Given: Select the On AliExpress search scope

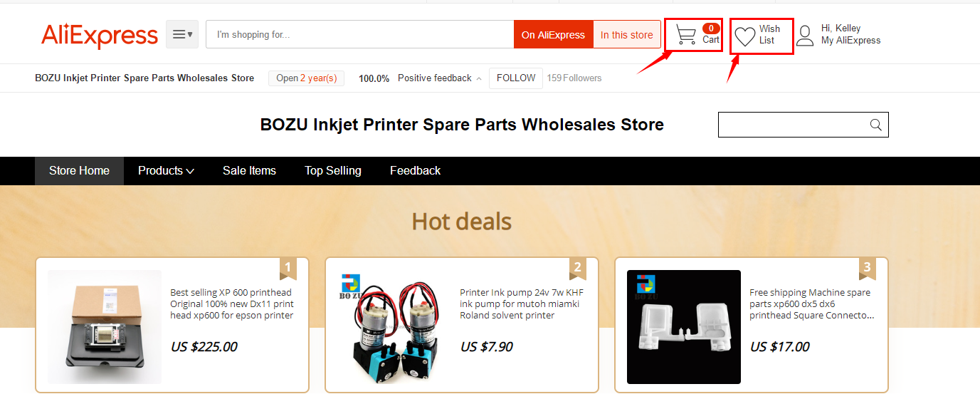Looking at the screenshot, I should [x=553, y=34].
